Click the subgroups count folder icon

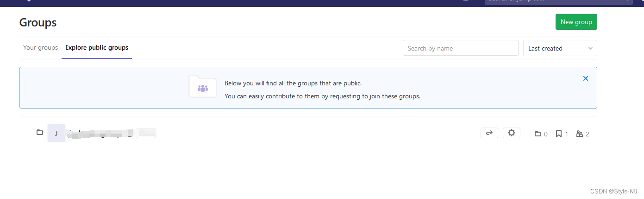pos(538,134)
